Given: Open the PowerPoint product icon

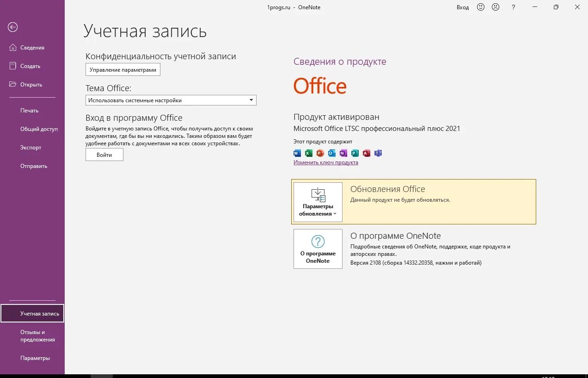Looking at the screenshot, I should tap(320, 153).
